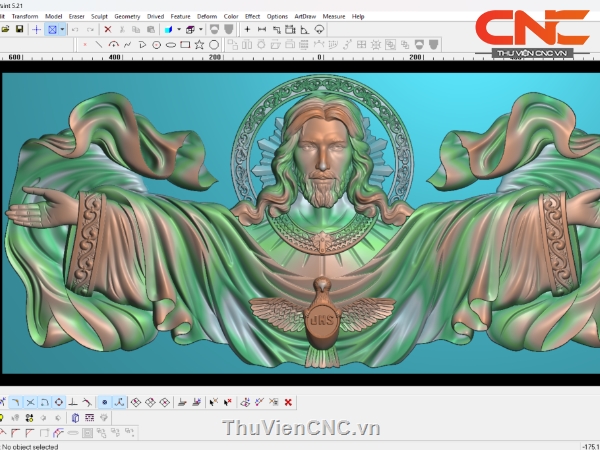
Task: Click the horizontal dimension measure icon
Action: 262,30
